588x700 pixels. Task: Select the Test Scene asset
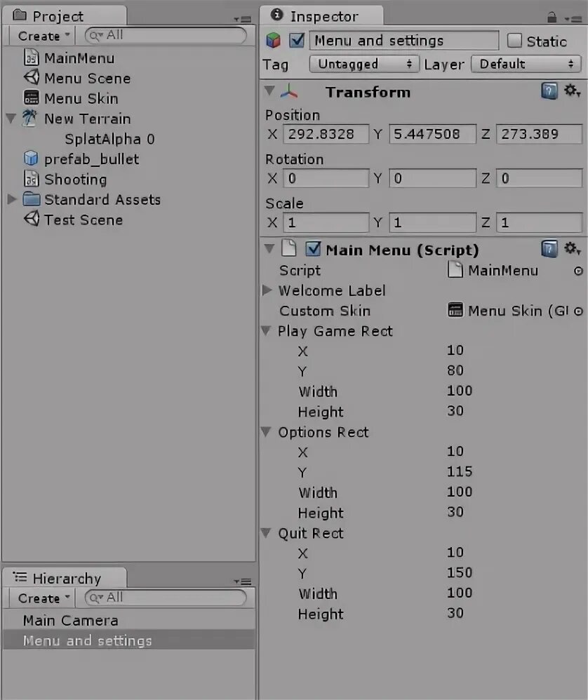click(x=83, y=220)
